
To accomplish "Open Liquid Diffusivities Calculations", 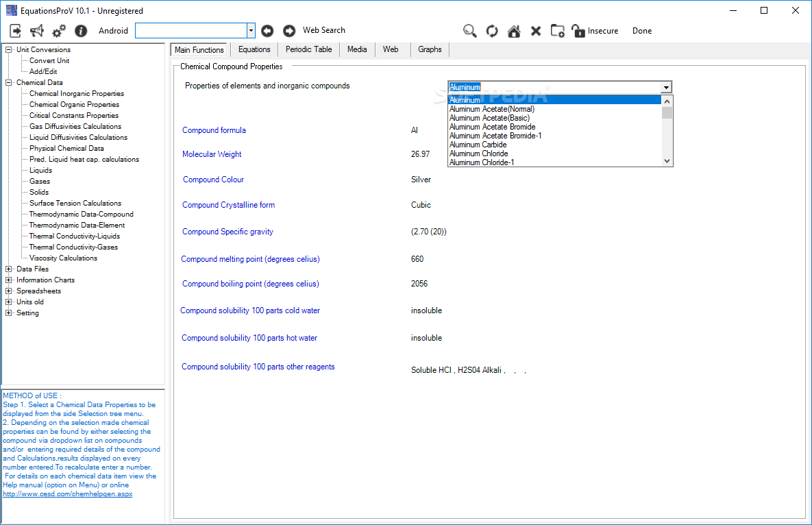I will (x=78, y=137).
